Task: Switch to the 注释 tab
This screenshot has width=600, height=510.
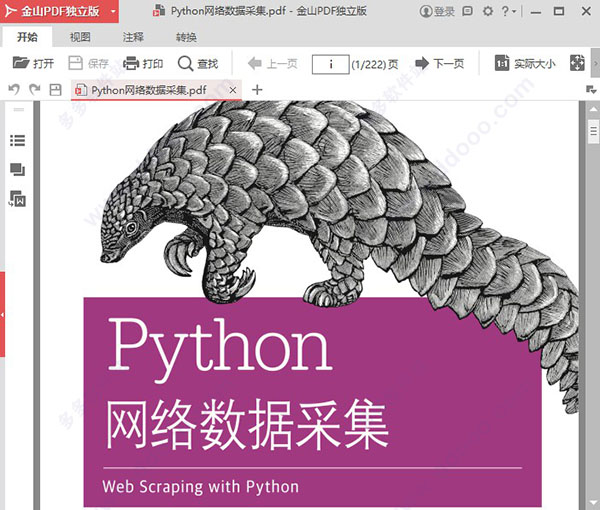Action: click(x=133, y=37)
